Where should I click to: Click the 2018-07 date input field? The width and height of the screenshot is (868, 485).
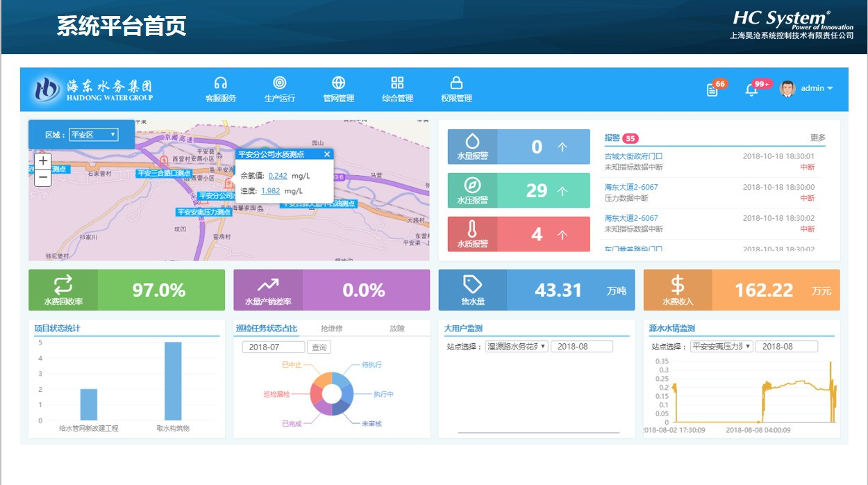[274, 347]
